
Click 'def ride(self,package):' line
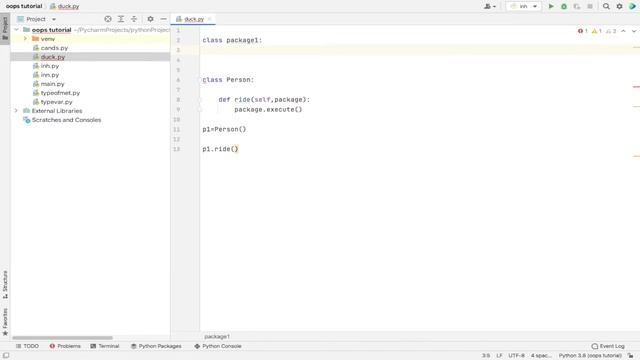[x=264, y=100]
